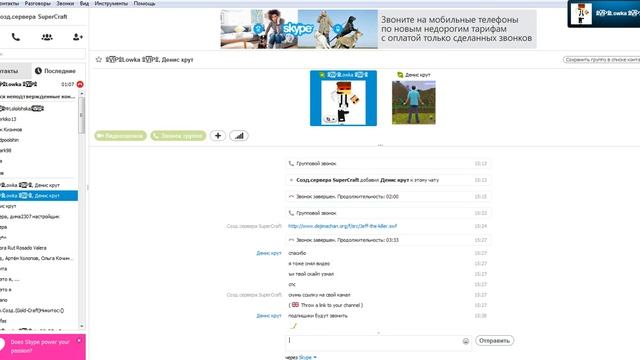Select the highlighted Lowka, Денис крут conversation
The width and height of the screenshot is (640, 360).
click(39, 196)
